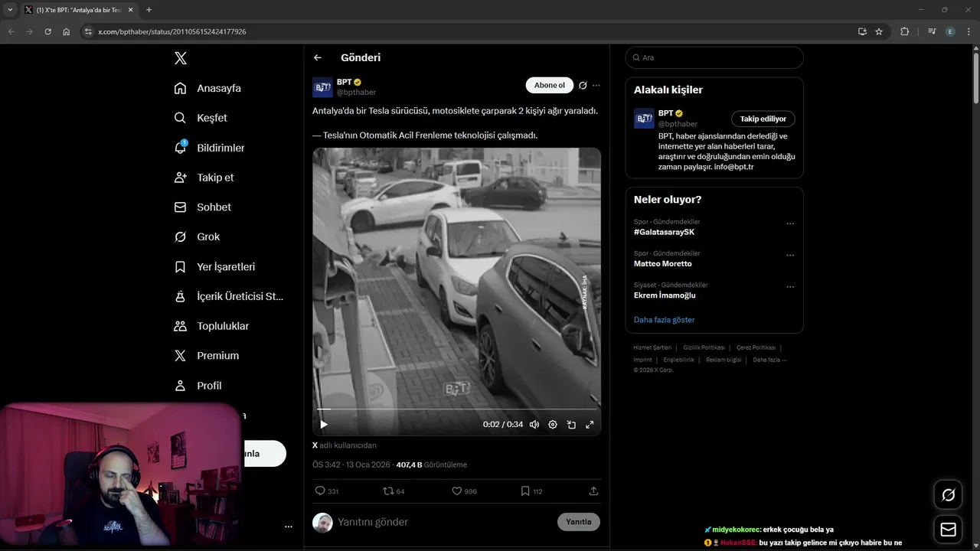The width and height of the screenshot is (980, 551).
Task: Open tab search dropdown arrow
Action: click(10, 10)
